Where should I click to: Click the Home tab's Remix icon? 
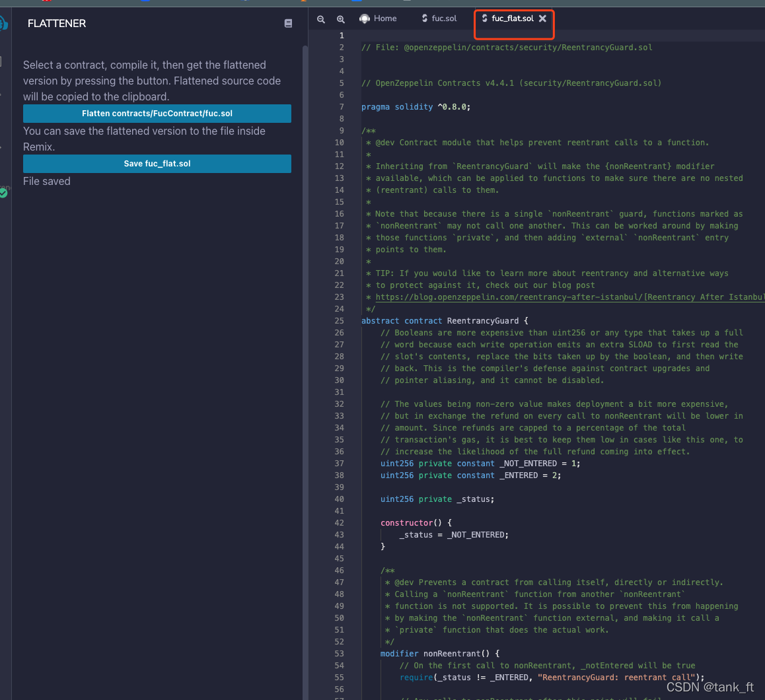(365, 18)
